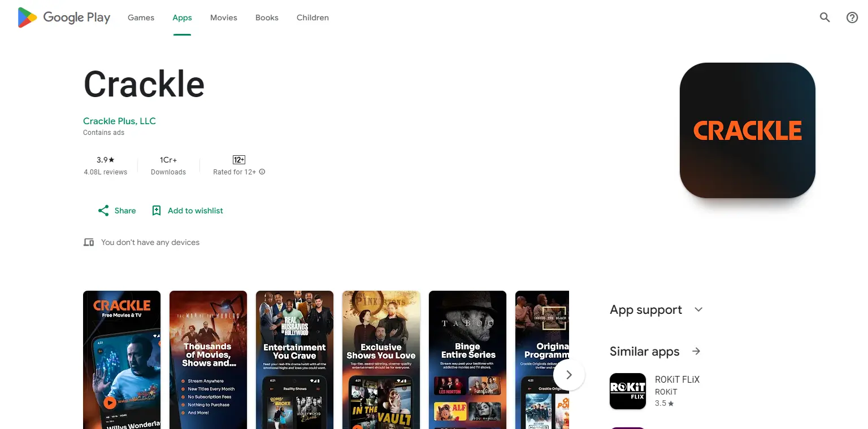This screenshot has height=429, width=868.
Task: Go to the Movies tab
Action: [224, 17]
